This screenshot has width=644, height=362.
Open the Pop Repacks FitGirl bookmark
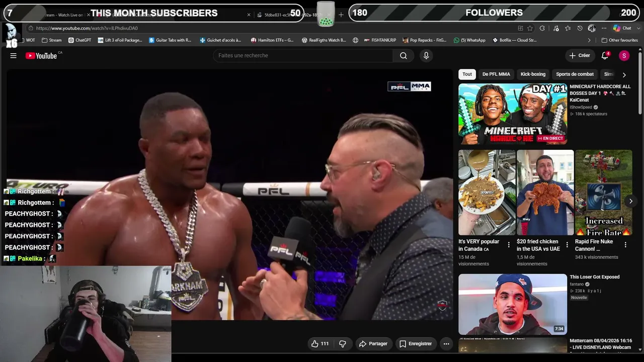(425, 40)
